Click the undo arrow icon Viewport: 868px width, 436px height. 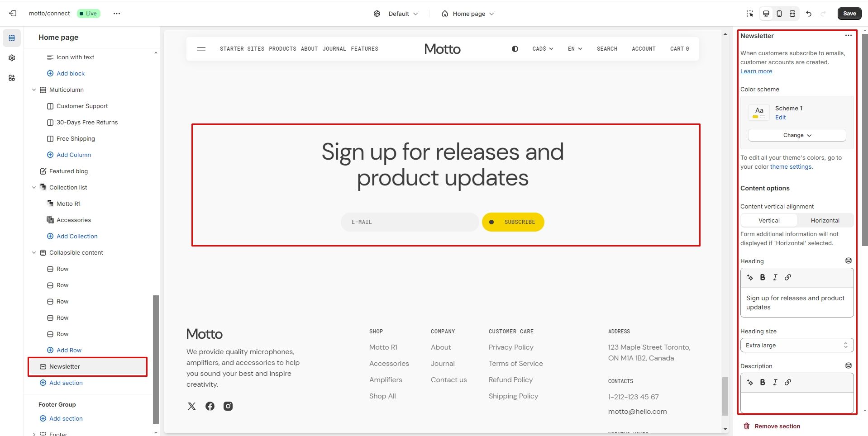[809, 14]
